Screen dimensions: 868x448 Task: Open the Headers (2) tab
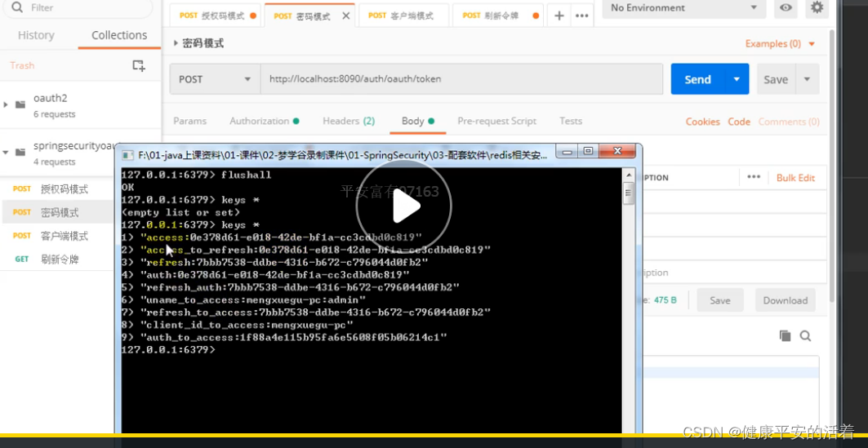coord(349,121)
